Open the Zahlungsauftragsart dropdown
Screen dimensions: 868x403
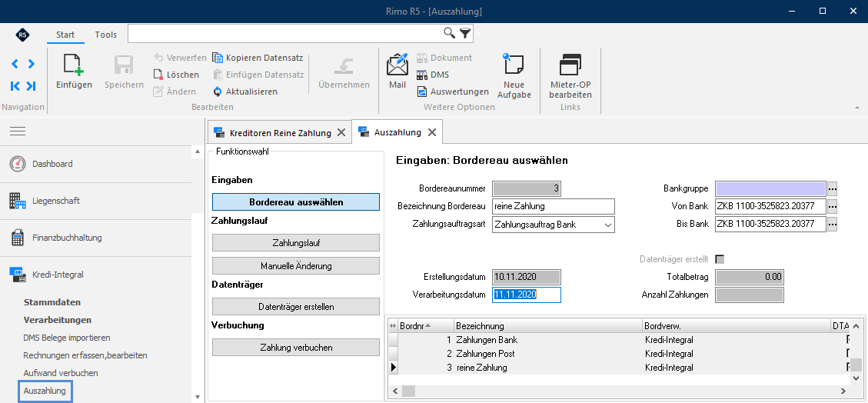(608, 225)
